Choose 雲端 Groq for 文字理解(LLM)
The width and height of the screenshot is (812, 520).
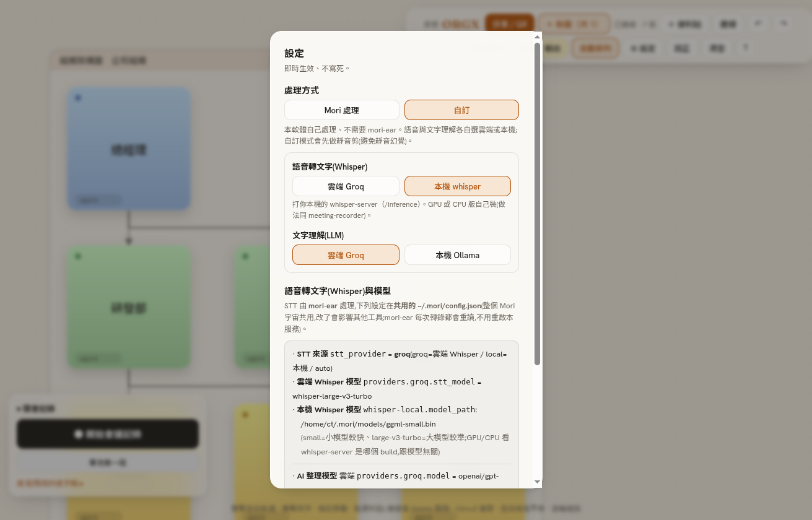(346, 255)
